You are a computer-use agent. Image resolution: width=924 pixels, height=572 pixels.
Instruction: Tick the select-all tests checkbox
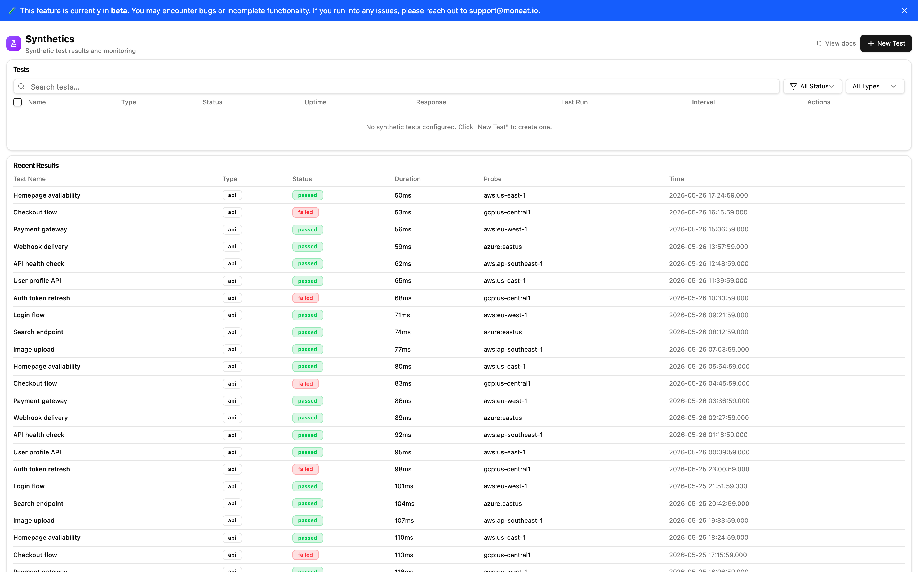click(x=17, y=102)
